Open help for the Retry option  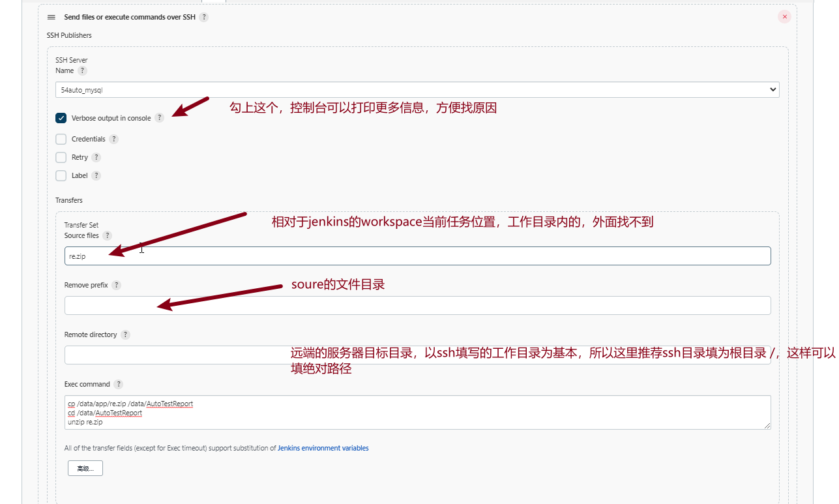coord(96,157)
